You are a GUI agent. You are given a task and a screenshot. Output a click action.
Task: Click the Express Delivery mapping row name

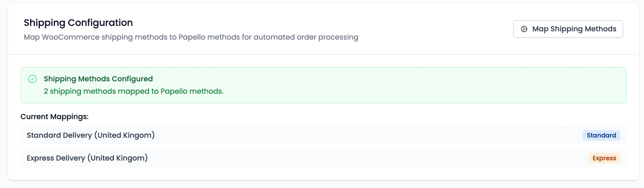click(87, 158)
